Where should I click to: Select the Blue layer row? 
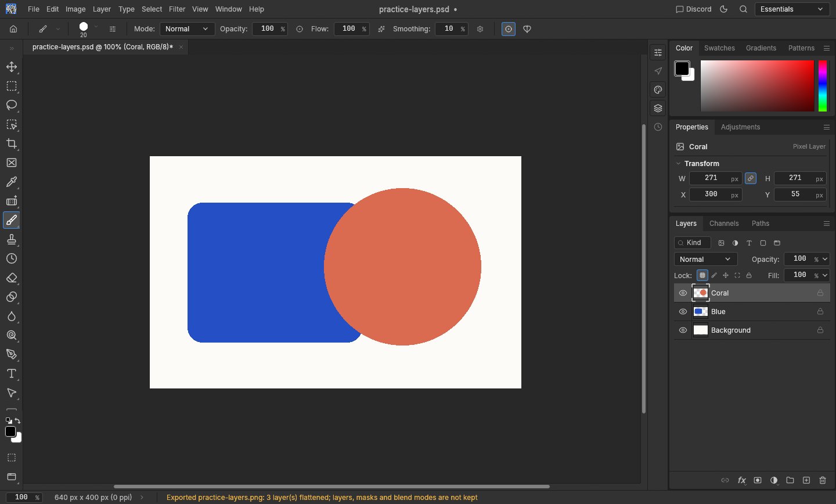pyautogui.click(x=752, y=312)
